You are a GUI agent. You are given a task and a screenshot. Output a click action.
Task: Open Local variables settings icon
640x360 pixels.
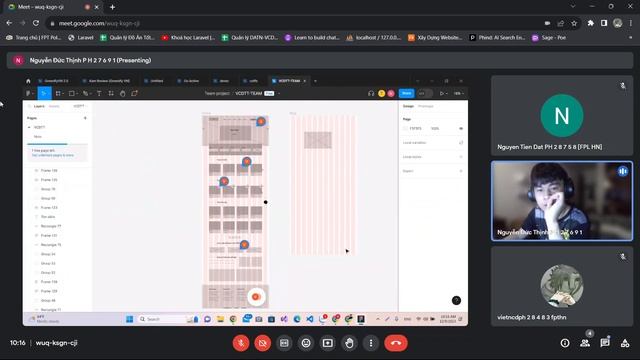click(461, 143)
